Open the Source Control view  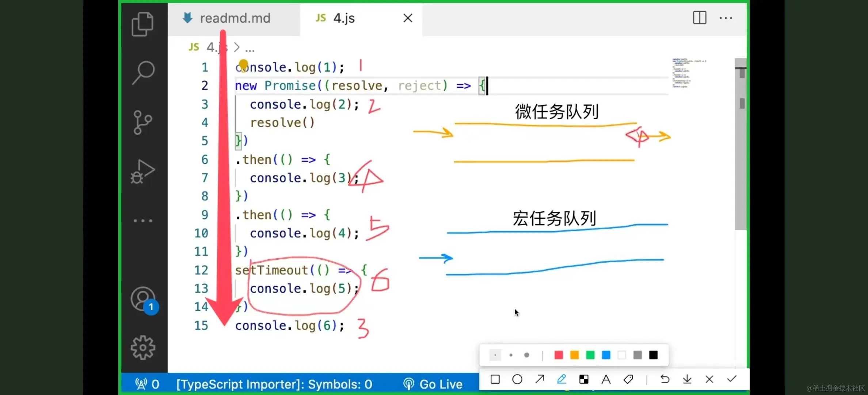(x=142, y=123)
